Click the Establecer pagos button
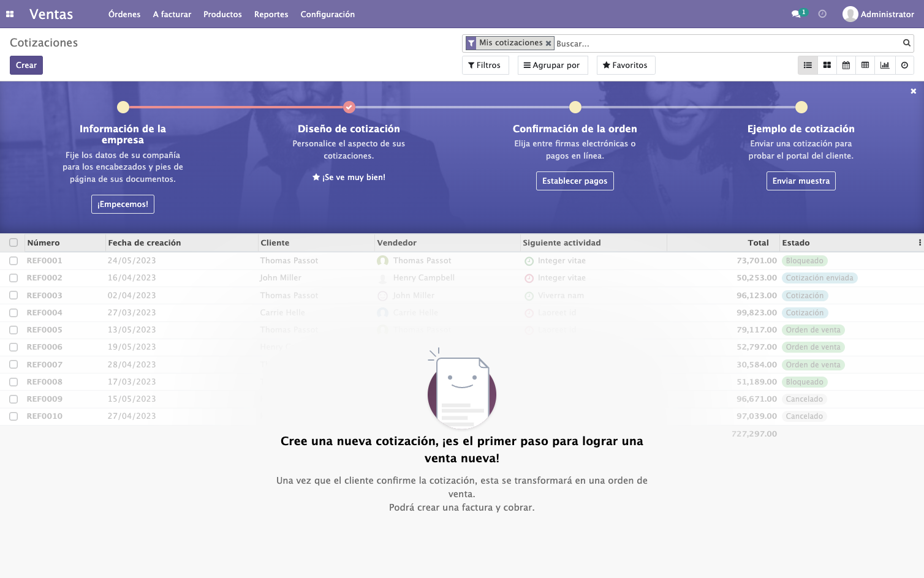 pyautogui.click(x=575, y=181)
